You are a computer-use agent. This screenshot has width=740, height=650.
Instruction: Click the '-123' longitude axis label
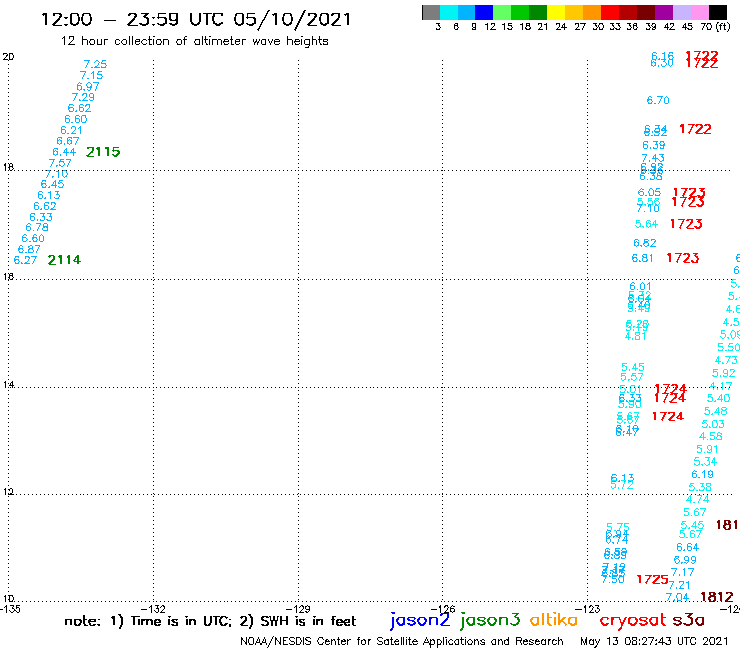click(588, 609)
